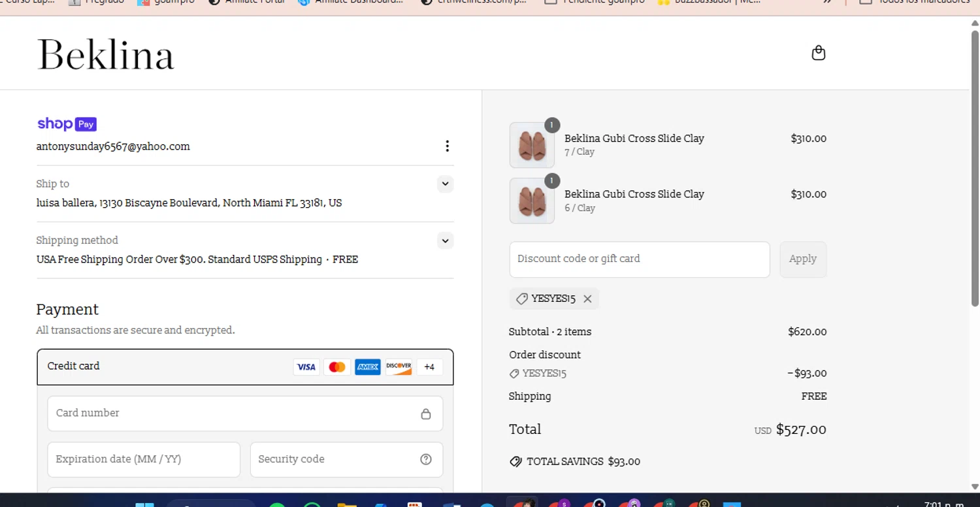Click the 'Order discount' label

545,355
